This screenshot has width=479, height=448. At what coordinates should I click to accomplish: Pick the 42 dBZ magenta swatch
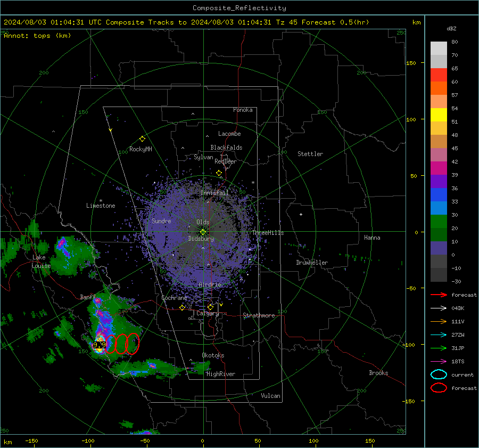pyautogui.click(x=439, y=168)
